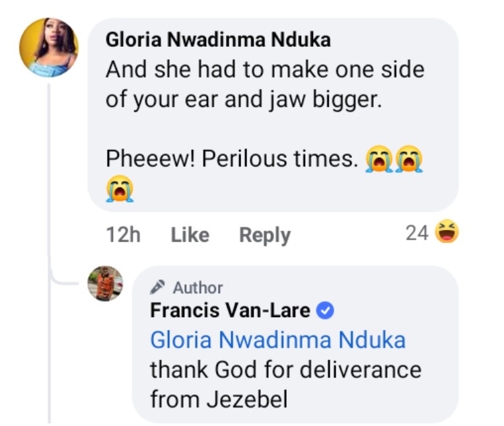Image resolution: width=504 pixels, height=426 pixels.
Task: Click the crying emoji on its own line
Action: [x=120, y=190]
